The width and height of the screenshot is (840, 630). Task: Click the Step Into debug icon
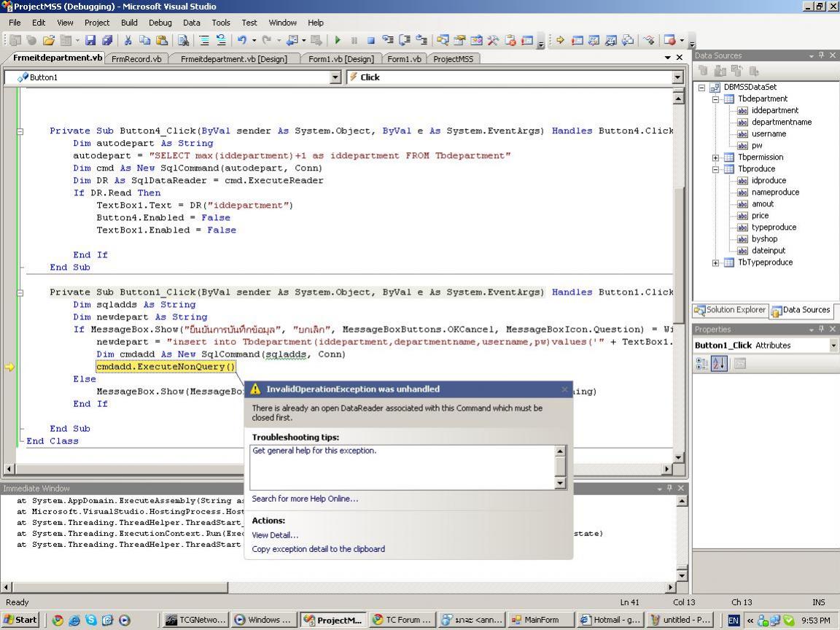(x=388, y=40)
